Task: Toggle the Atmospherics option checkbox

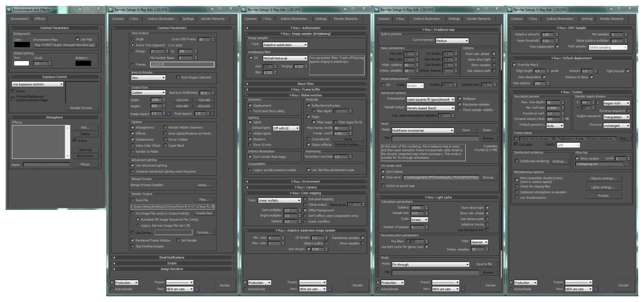Action: [133, 127]
